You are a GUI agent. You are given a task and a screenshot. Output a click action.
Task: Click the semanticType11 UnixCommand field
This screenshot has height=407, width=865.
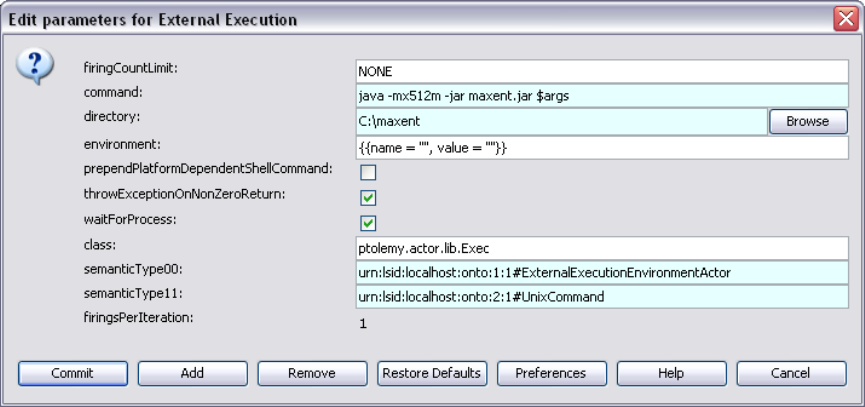pos(601,297)
